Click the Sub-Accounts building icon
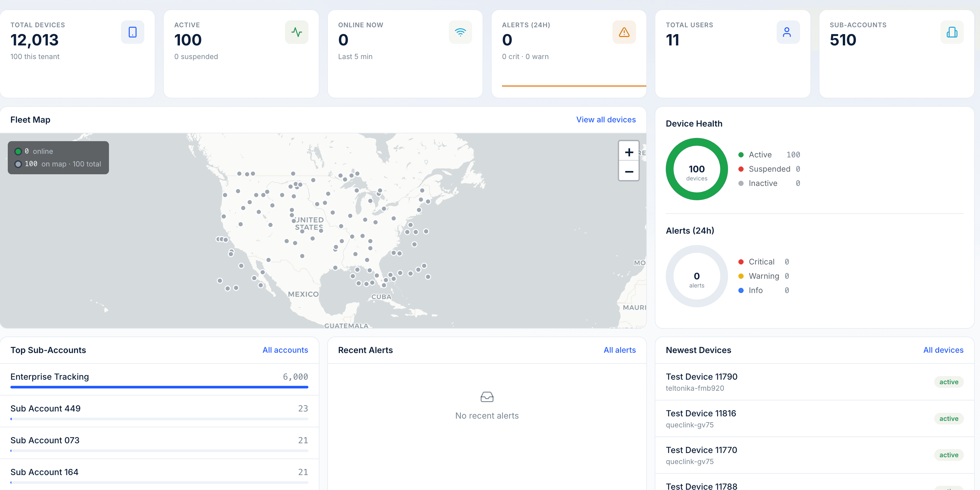 tap(952, 32)
